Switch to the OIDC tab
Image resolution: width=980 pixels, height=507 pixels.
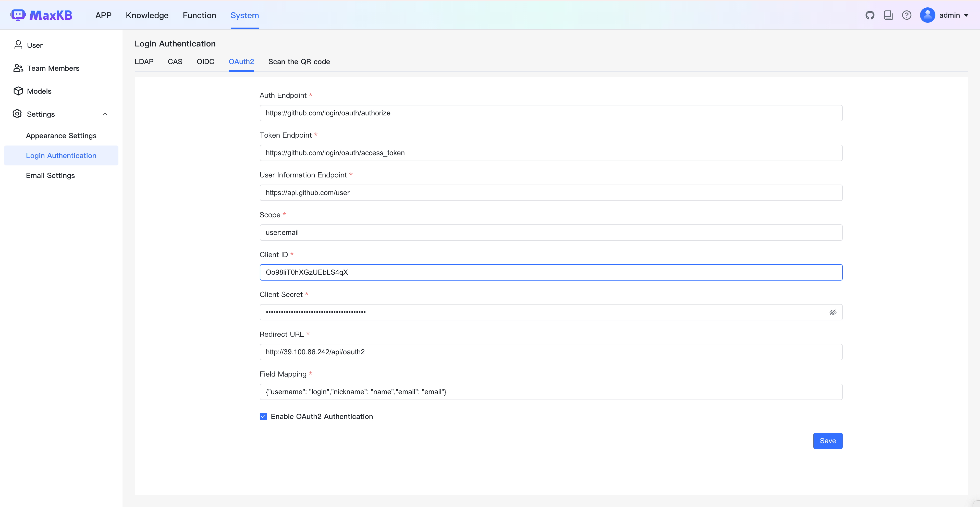[x=205, y=62]
